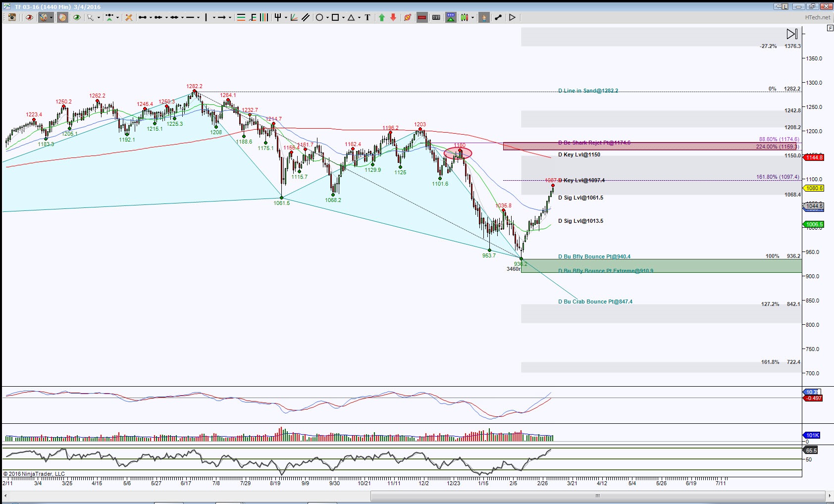Select the parallel channel lines tool
Viewport: 834px width, 504px height.
click(306, 17)
